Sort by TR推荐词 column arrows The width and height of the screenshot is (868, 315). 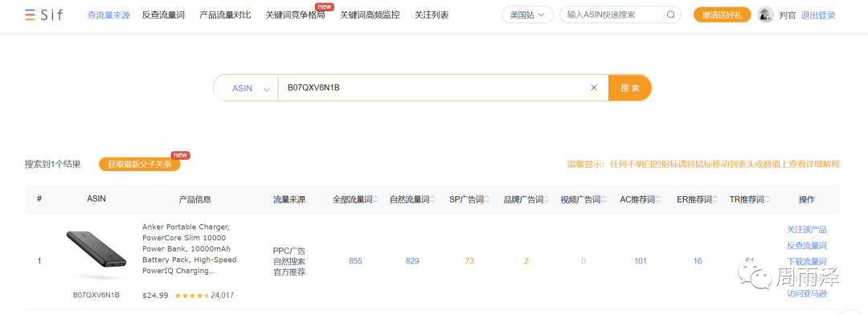click(x=768, y=199)
